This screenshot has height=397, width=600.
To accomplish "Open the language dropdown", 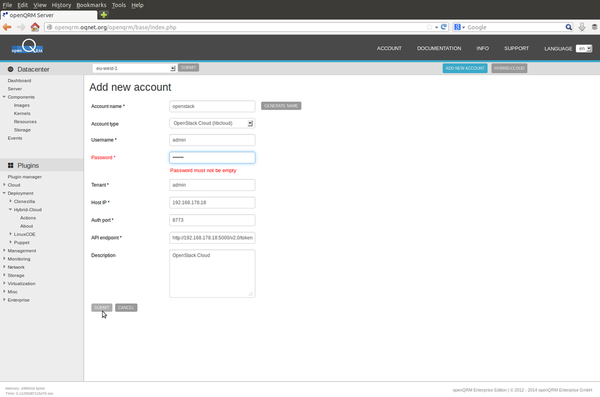I will point(584,49).
